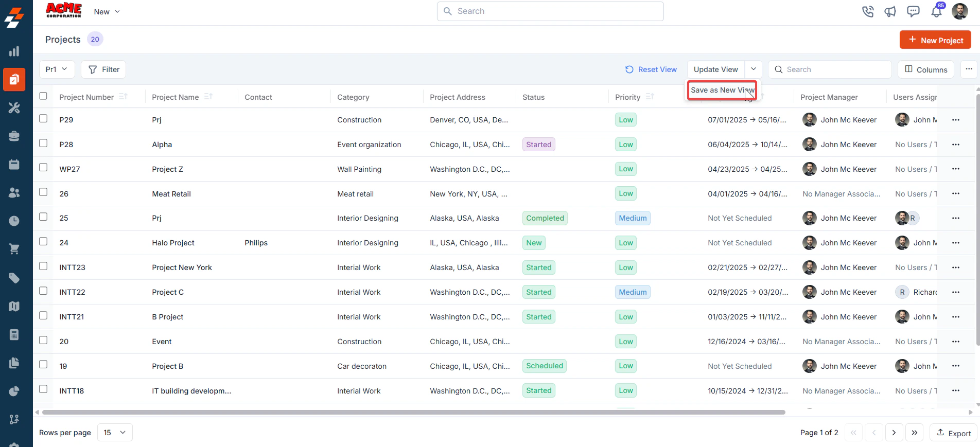Open the announcements megaphone icon

[890, 11]
